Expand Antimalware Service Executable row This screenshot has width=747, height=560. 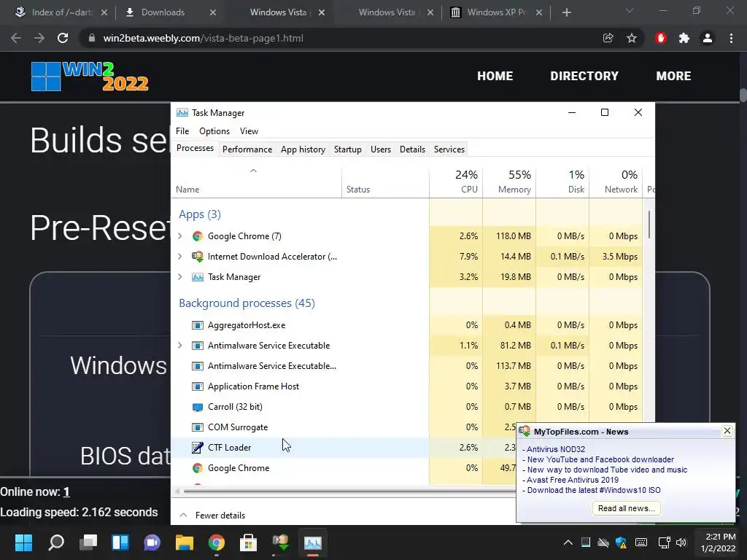(180, 346)
